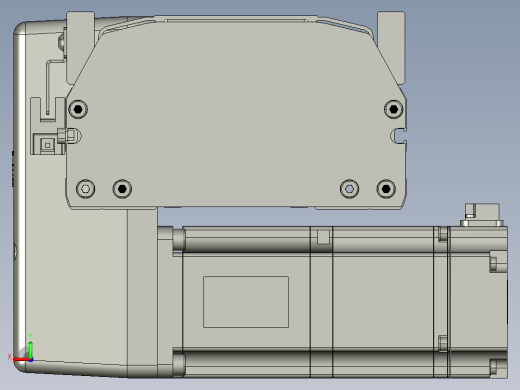Select the C-shaped notch on the plate's right edge

tap(398, 136)
